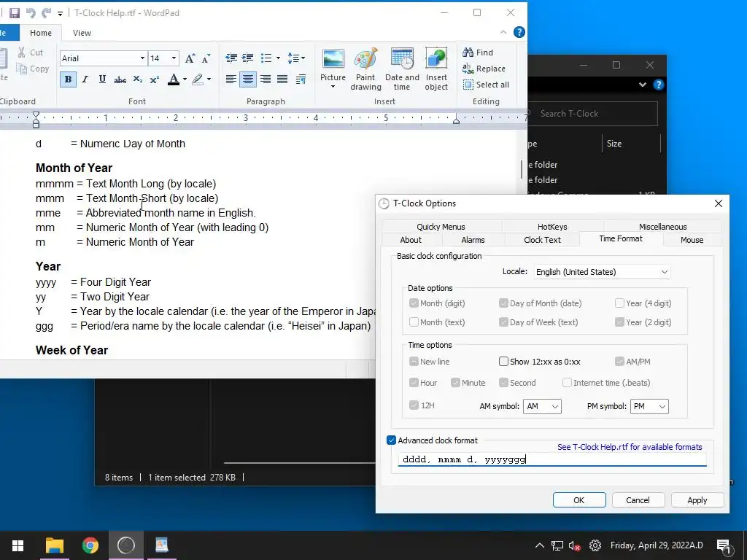Open the AM symbol dropdown
The image size is (747, 560).
click(542, 406)
